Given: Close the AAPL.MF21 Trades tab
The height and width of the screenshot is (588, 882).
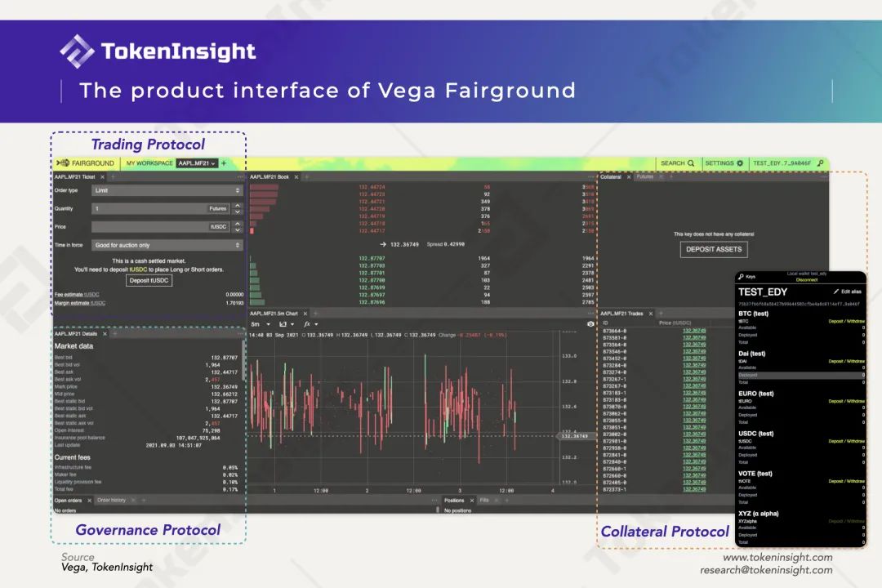Looking at the screenshot, I should pos(651,314).
